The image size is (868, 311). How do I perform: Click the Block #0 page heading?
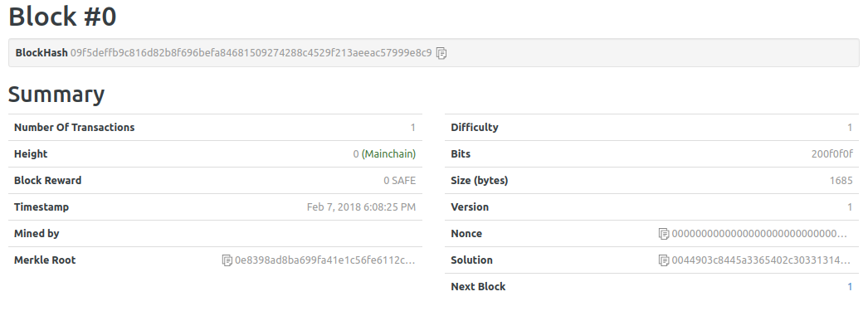62,16
